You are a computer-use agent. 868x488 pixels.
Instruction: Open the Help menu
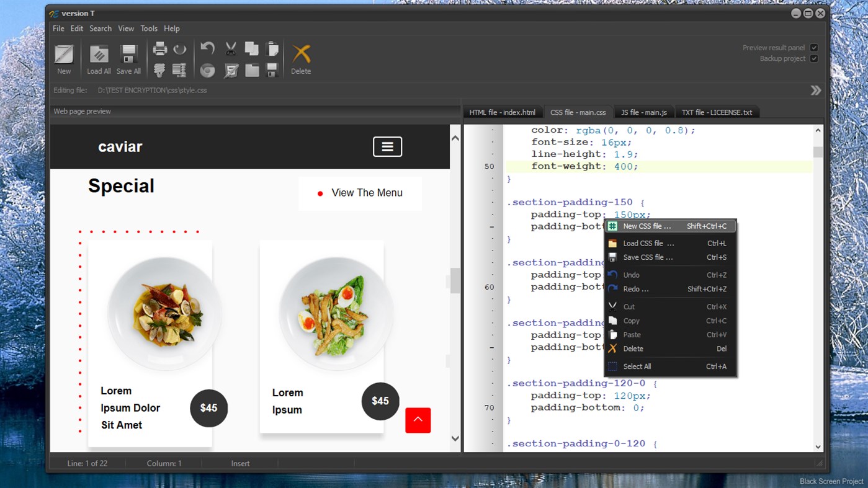tap(172, 29)
